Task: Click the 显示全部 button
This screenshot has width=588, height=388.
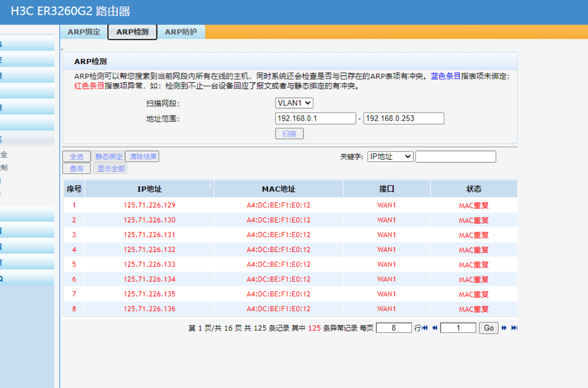Action: click(111, 168)
